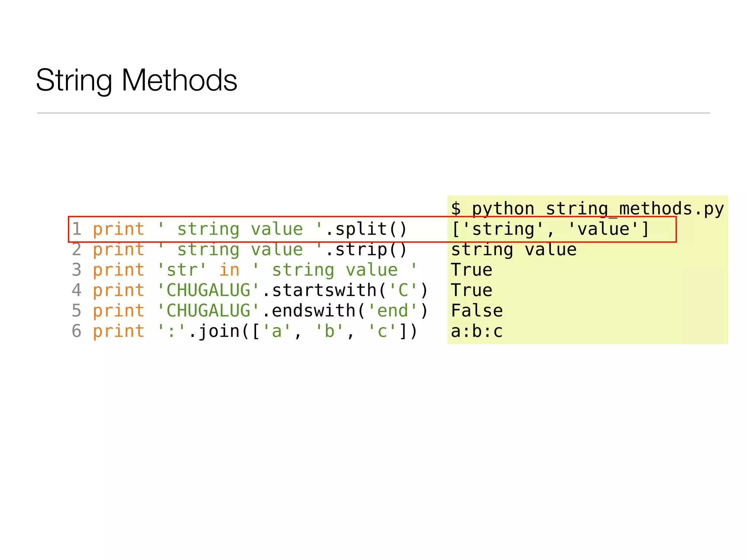The width and height of the screenshot is (747, 560).
Task: Click the .split() method call
Action: point(366,229)
